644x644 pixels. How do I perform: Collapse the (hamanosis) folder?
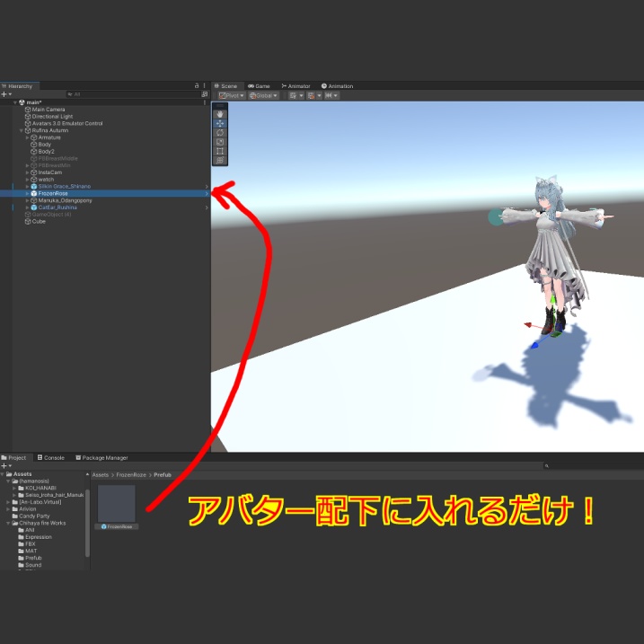tap(8, 481)
